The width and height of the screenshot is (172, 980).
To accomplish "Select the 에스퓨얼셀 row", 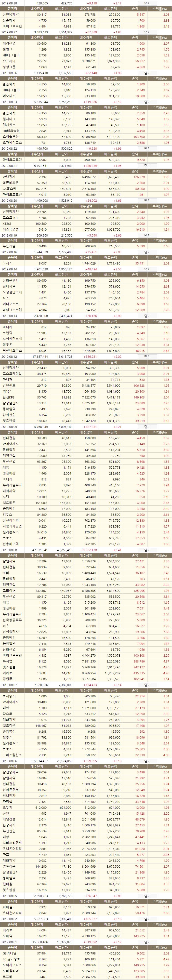I will [x=86, y=229].
